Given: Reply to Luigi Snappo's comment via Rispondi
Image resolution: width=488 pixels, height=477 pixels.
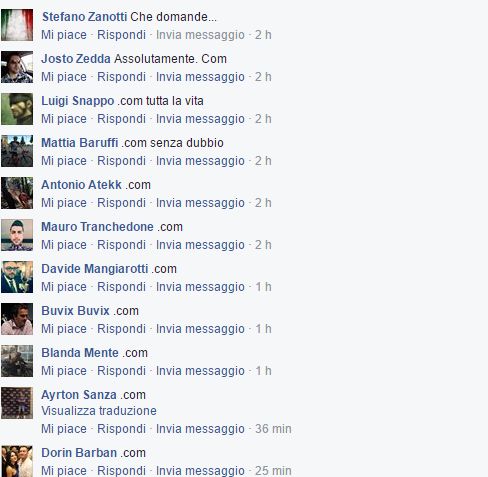Looking at the screenshot, I should click(121, 119).
